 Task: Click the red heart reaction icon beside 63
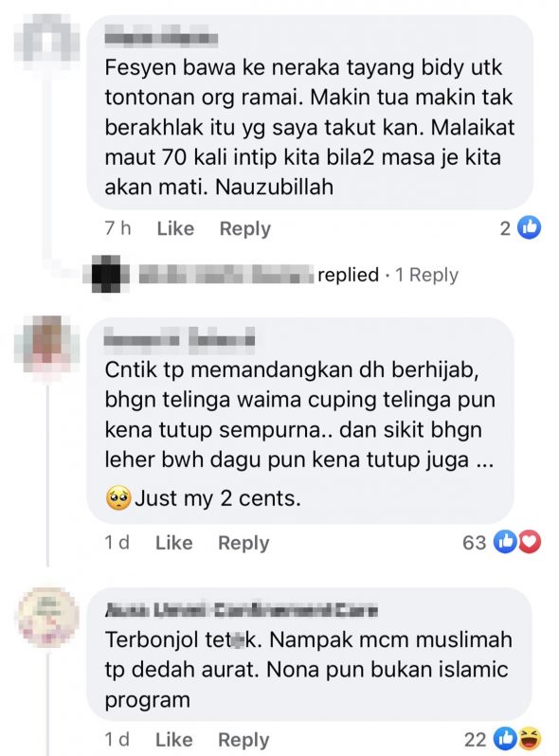[x=529, y=542]
